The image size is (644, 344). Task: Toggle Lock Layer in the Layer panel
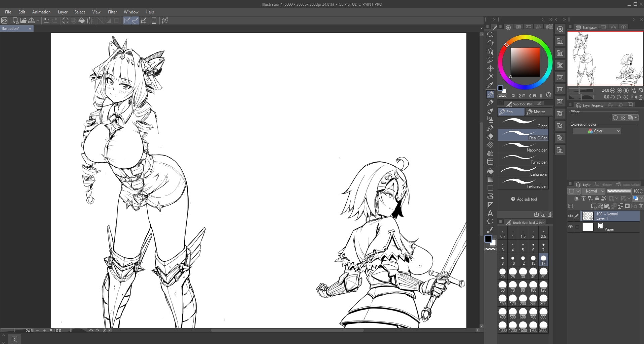tap(597, 198)
